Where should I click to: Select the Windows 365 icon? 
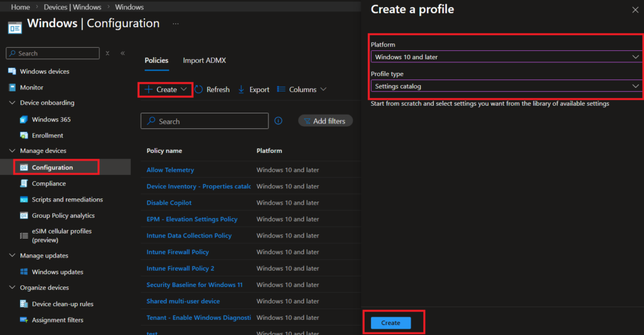24,120
